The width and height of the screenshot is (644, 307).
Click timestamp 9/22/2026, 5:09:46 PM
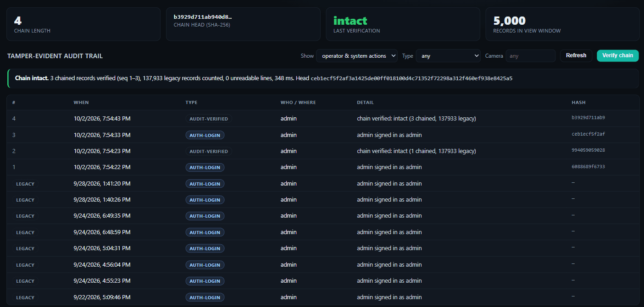102,297
